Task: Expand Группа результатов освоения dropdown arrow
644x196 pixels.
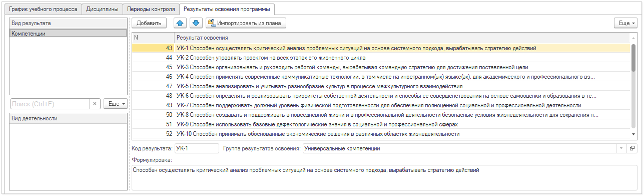Action: pyautogui.click(x=621, y=148)
